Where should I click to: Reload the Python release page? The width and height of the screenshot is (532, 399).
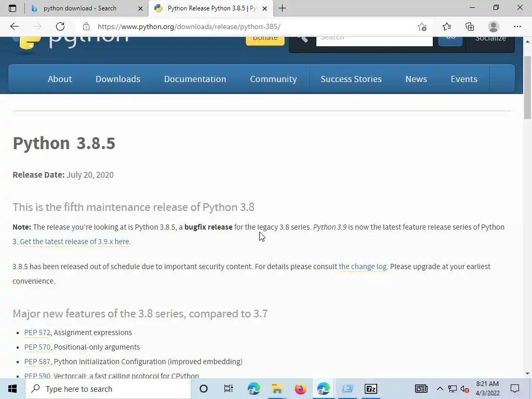click(60, 26)
